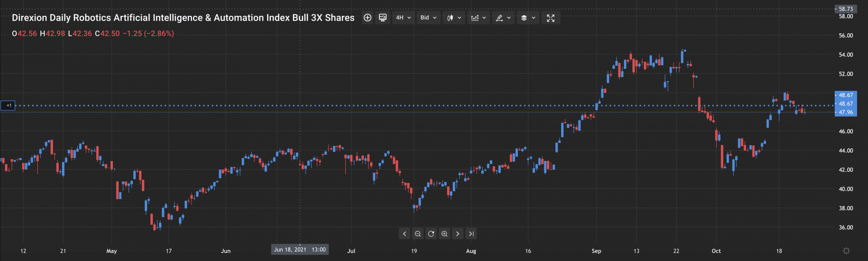Click the Oct label on time axis

716,251
